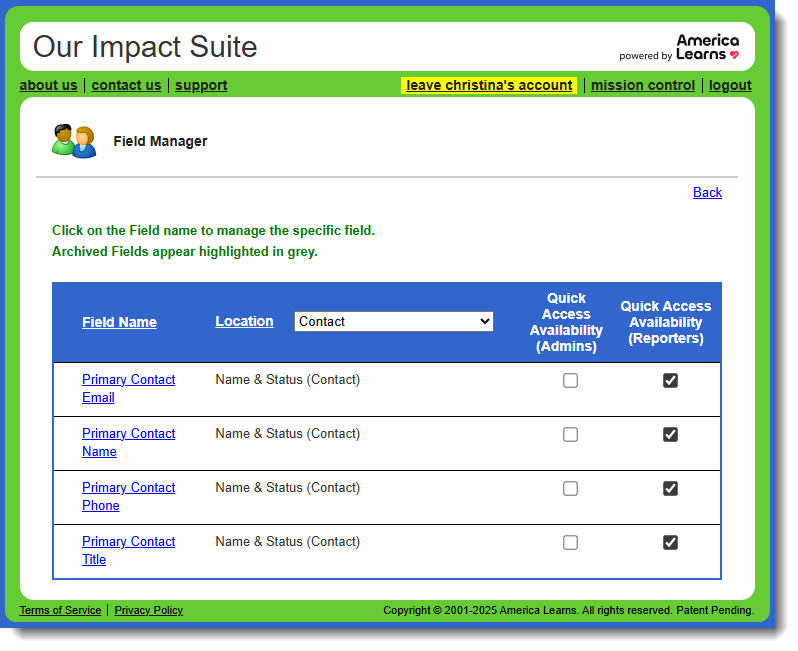Click the Back link
The height and width of the screenshot is (651, 798).
pyautogui.click(x=707, y=192)
